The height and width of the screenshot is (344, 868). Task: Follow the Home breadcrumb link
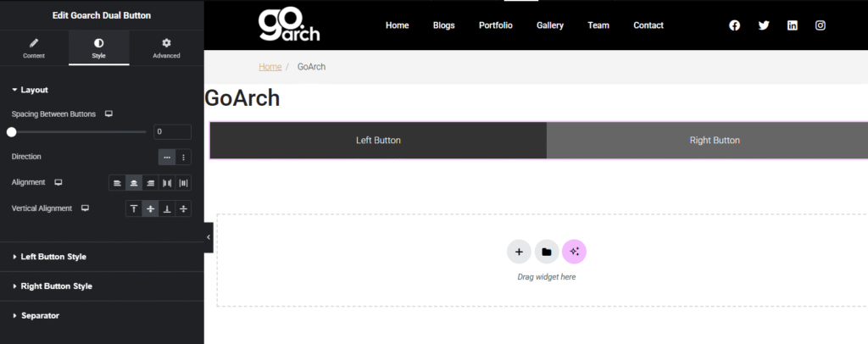click(x=270, y=67)
